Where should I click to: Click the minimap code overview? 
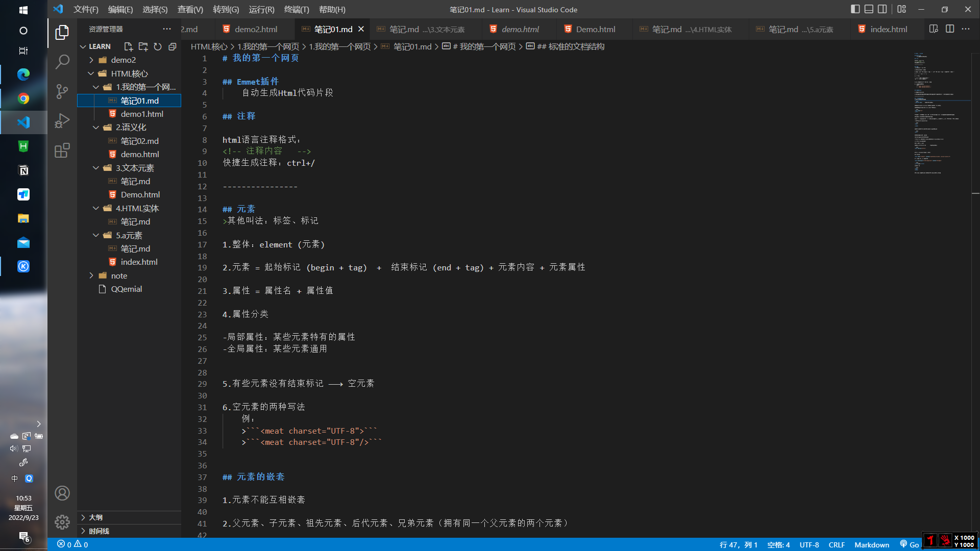[x=934, y=112]
